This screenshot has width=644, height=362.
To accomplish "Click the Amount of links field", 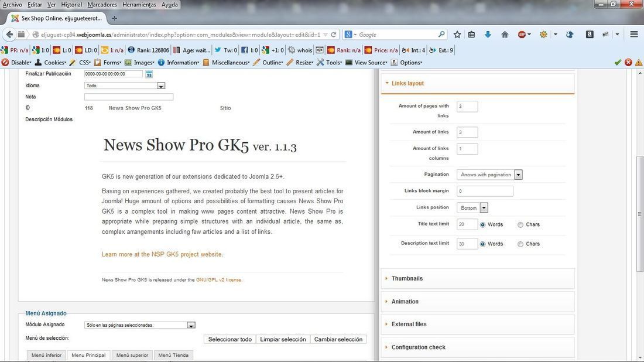I will [467, 132].
